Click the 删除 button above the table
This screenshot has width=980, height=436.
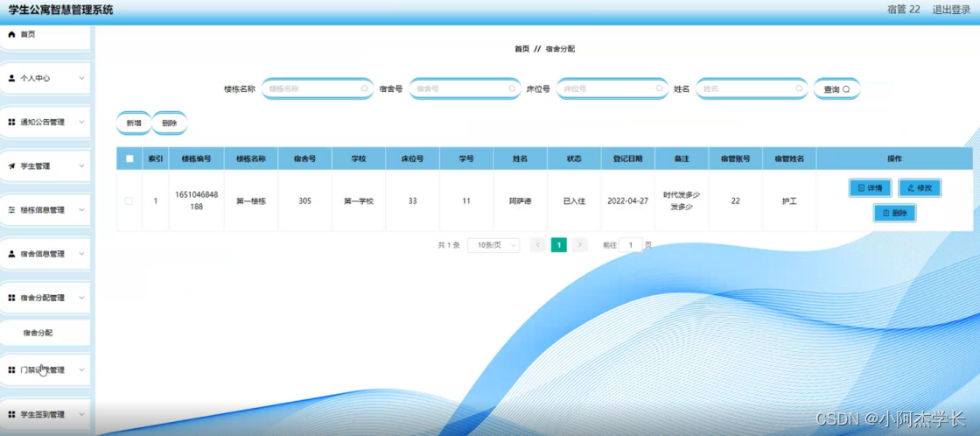(170, 123)
